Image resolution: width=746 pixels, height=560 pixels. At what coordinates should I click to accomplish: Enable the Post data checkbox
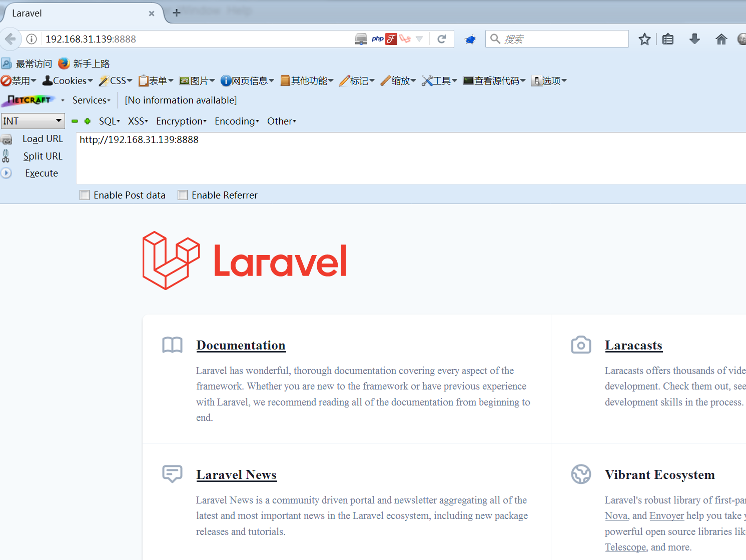(x=84, y=195)
